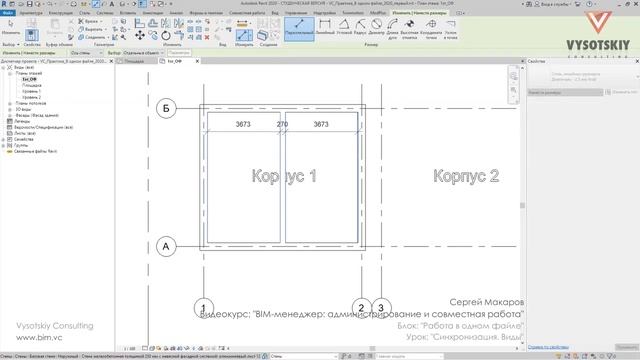Viewport: 640px width, 360px height.
Task: Click the Save icon in quick access toolbar
Action: tap(29, 4)
